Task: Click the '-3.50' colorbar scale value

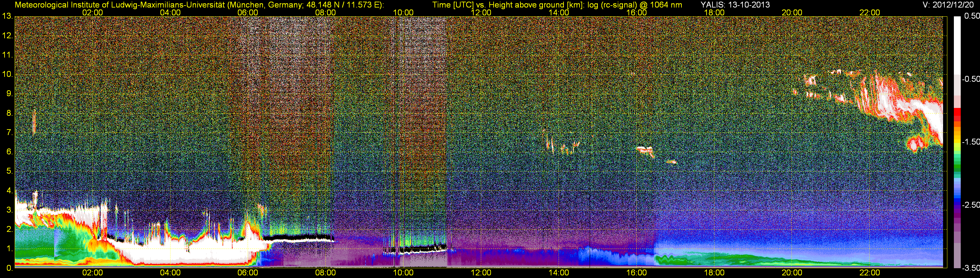Action: click(x=971, y=268)
